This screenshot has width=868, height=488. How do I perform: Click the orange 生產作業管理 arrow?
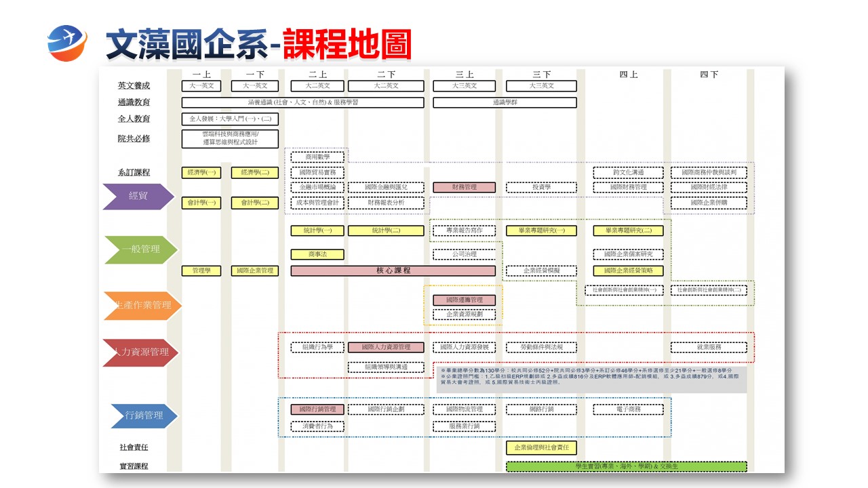click(x=142, y=305)
